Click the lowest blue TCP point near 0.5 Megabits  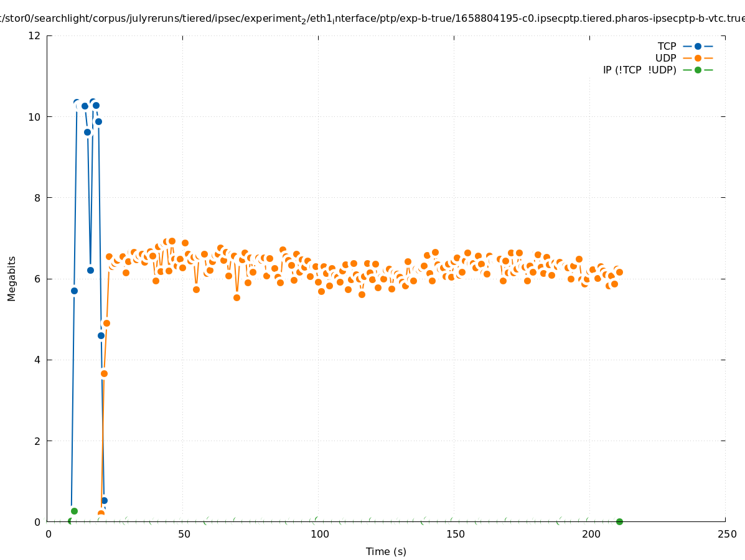104,500
